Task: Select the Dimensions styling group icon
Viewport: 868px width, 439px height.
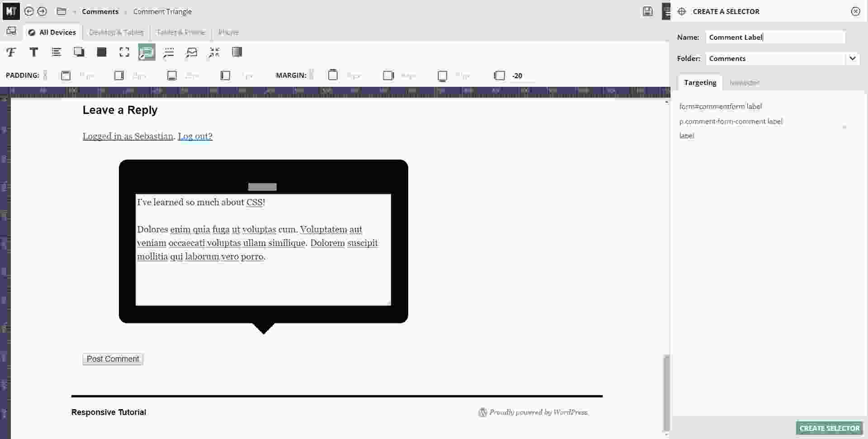Action: [x=124, y=52]
